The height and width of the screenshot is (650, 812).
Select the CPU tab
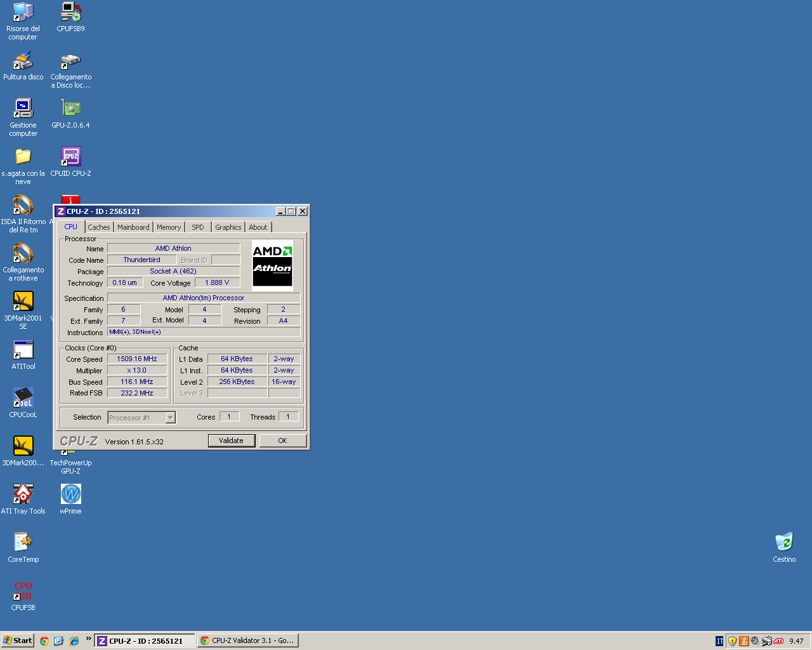pos(70,227)
